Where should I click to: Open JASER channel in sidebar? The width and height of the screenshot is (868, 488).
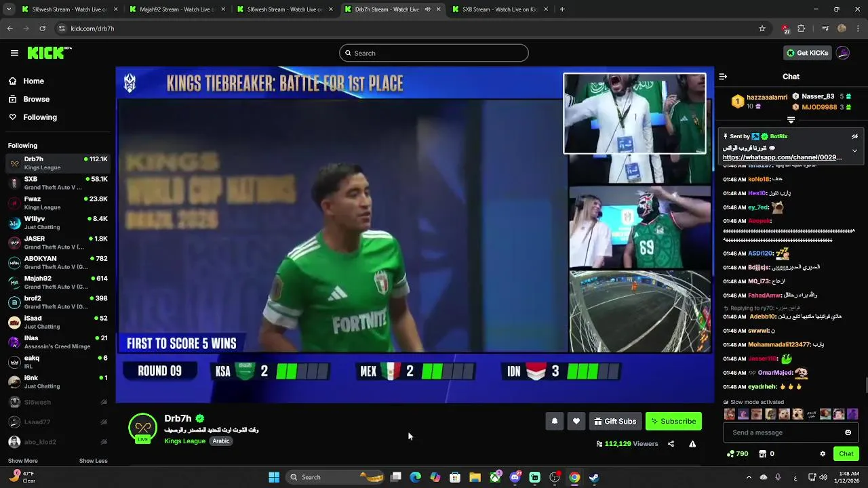[58, 243]
